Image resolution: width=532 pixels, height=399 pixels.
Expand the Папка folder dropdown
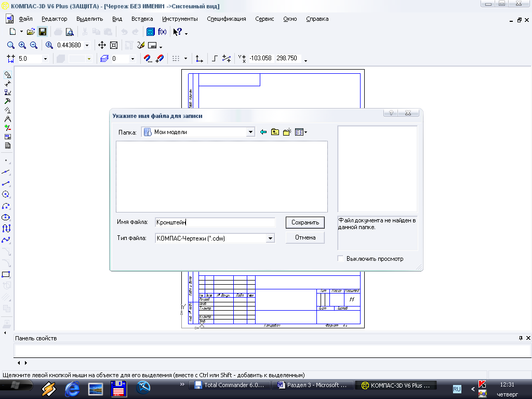pyautogui.click(x=250, y=132)
